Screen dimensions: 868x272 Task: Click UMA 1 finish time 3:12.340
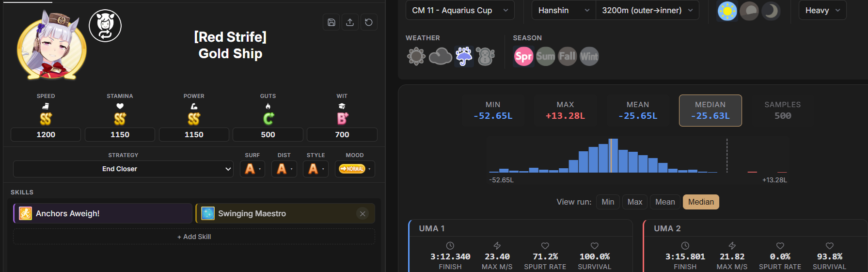(450, 256)
